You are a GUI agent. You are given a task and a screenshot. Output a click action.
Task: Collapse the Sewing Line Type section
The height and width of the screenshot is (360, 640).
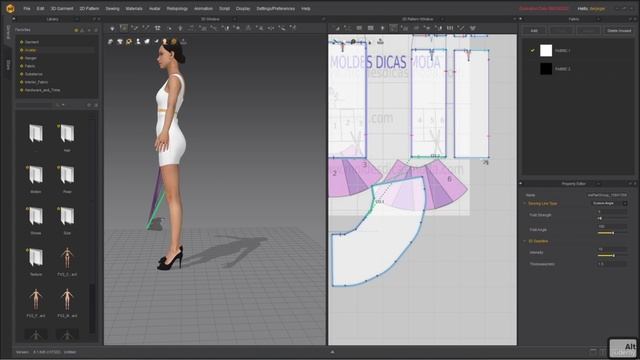pyautogui.click(x=525, y=203)
